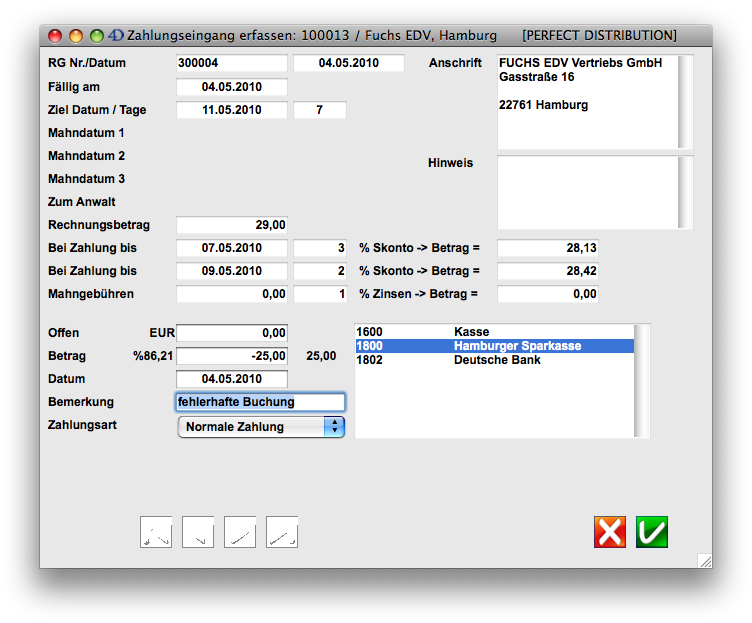Click the rightmost of four bottom navigation icons
The width and height of the screenshot is (752, 623).
[282, 532]
